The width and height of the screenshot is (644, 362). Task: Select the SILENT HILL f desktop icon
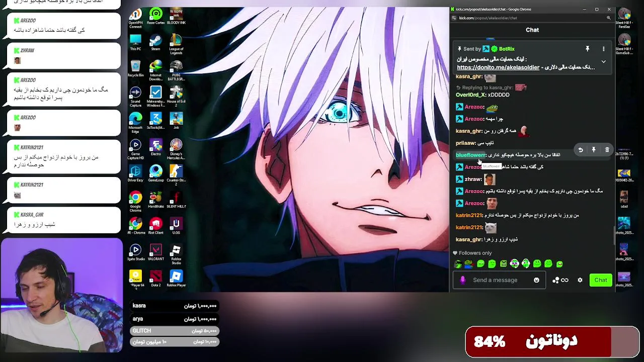click(x=176, y=200)
